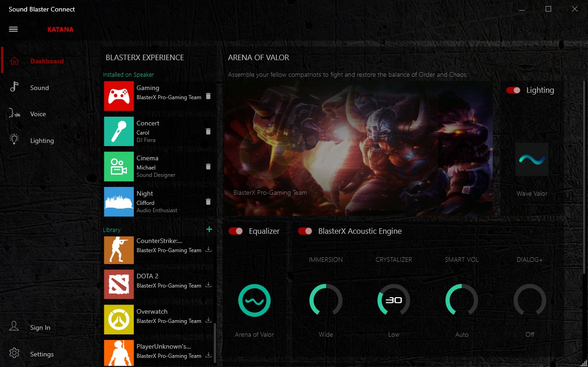
Task: Select the Night skyline profile icon
Action: (x=119, y=202)
